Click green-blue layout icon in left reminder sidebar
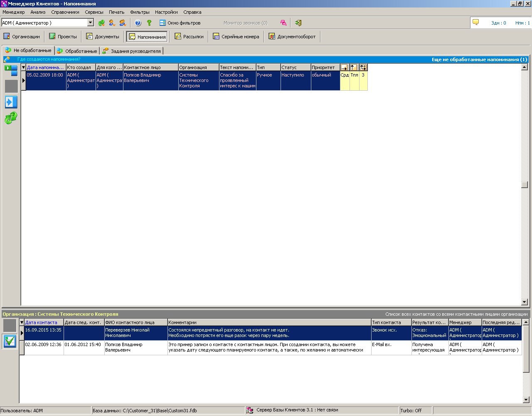 pyautogui.click(x=11, y=70)
